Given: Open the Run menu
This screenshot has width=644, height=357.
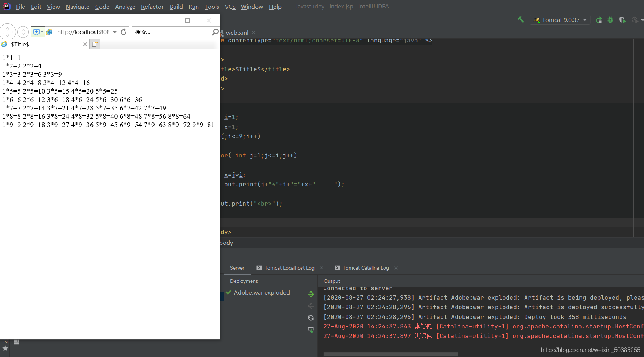Looking at the screenshot, I should pos(194,7).
